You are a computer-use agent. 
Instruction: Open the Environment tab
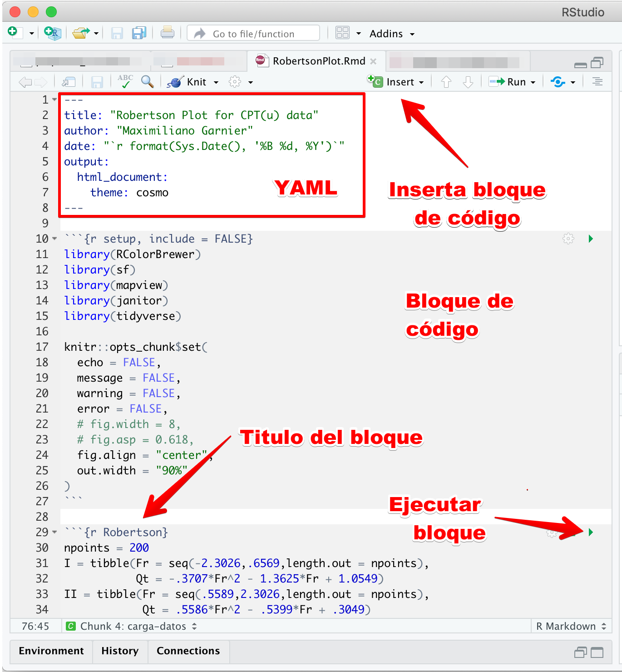(x=51, y=651)
